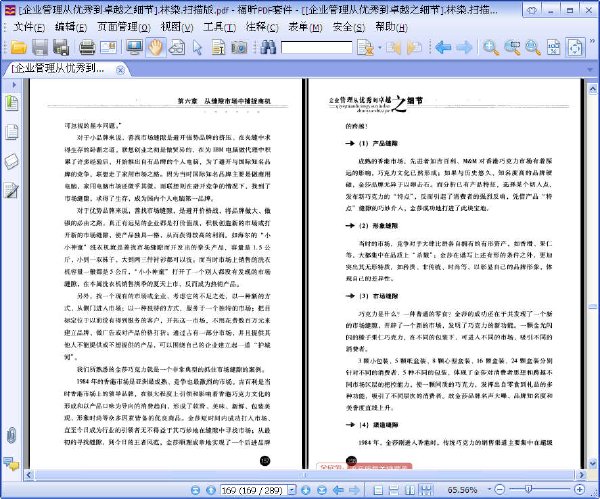Click the binoculars search icon
This screenshot has height=499, width=600.
[268, 48]
